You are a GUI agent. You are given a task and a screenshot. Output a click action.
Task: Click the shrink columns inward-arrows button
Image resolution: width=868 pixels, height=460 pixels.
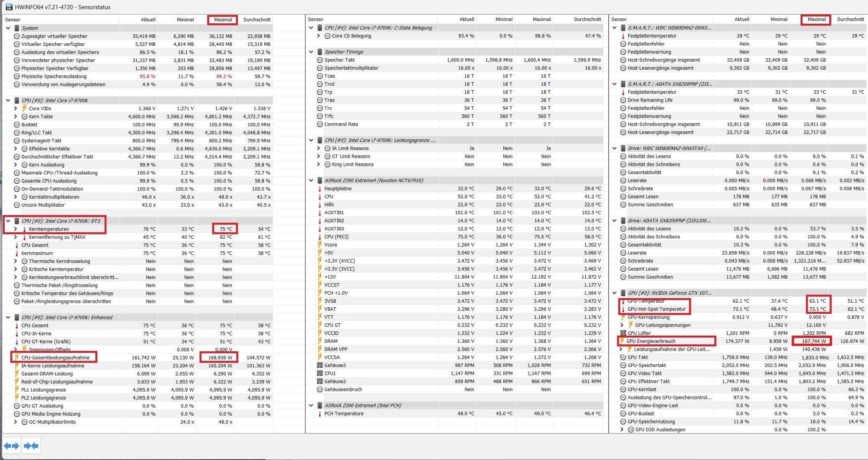(31, 446)
